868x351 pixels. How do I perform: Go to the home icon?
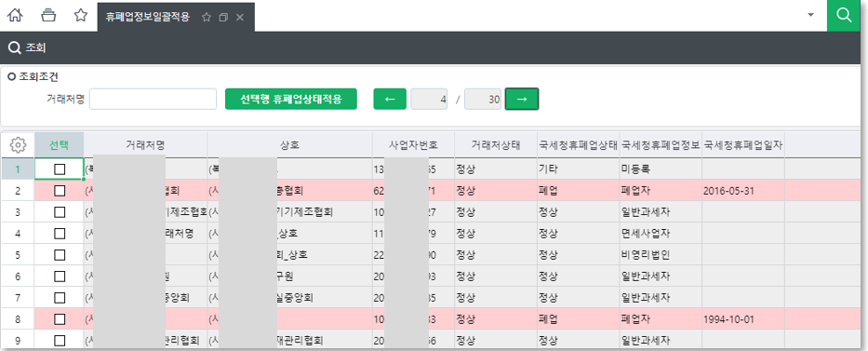pos(16,16)
